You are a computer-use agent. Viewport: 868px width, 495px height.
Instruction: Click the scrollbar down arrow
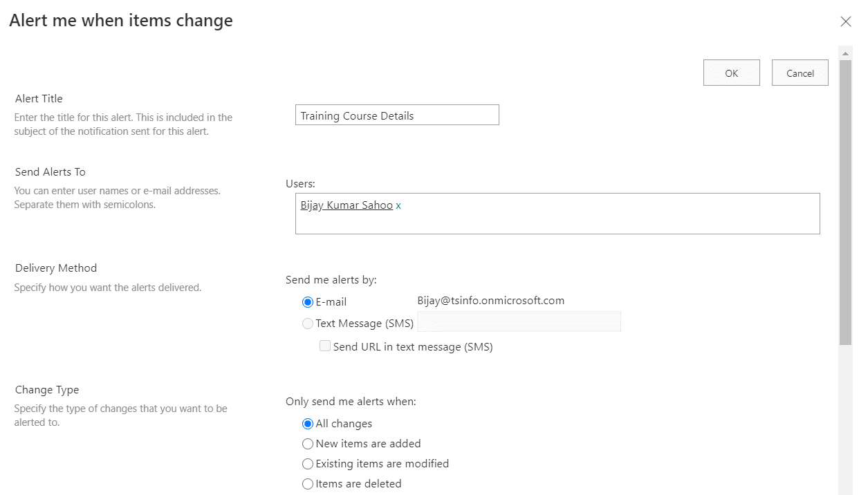tap(844, 490)
